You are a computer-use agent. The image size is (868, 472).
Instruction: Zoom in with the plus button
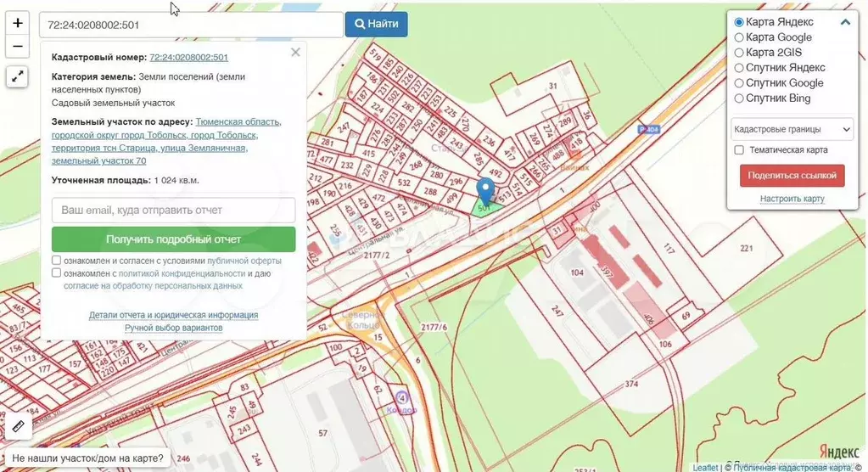pos(17,23)
